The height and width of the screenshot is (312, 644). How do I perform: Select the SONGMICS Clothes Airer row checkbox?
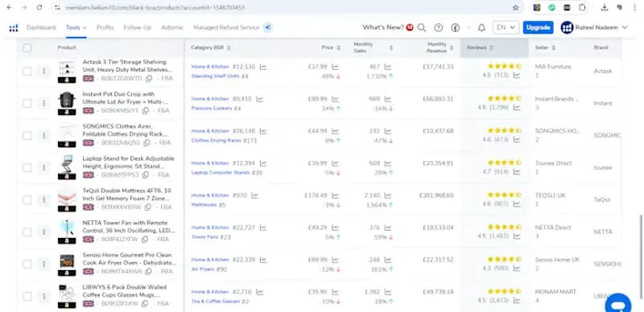tap(27, 135)
